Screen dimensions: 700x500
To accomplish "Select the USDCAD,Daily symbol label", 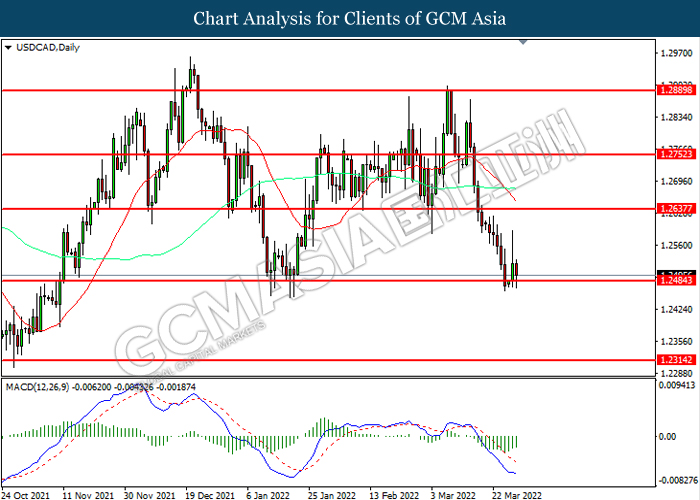I will tap(47, 47).
